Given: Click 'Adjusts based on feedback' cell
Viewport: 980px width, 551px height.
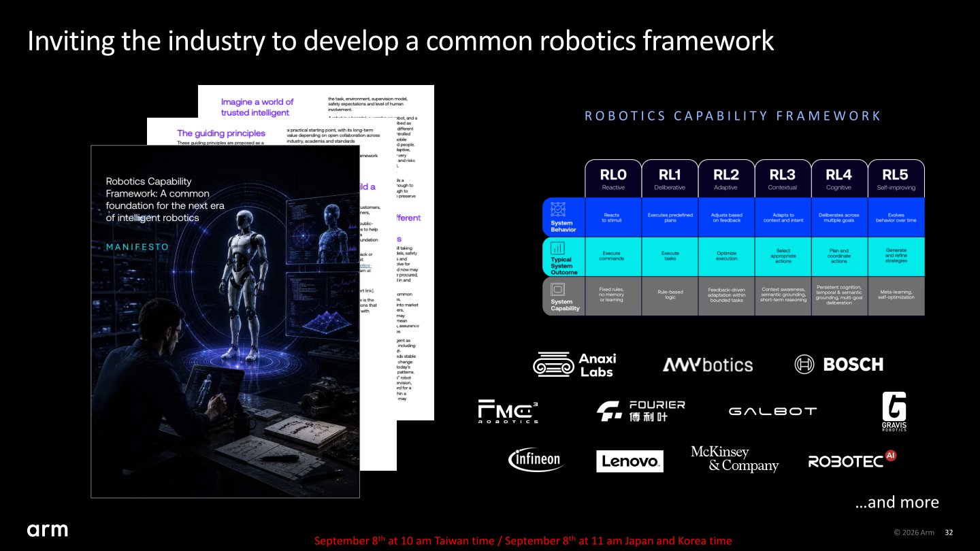Looking at the screenshot, I should [x=726, y=217].
